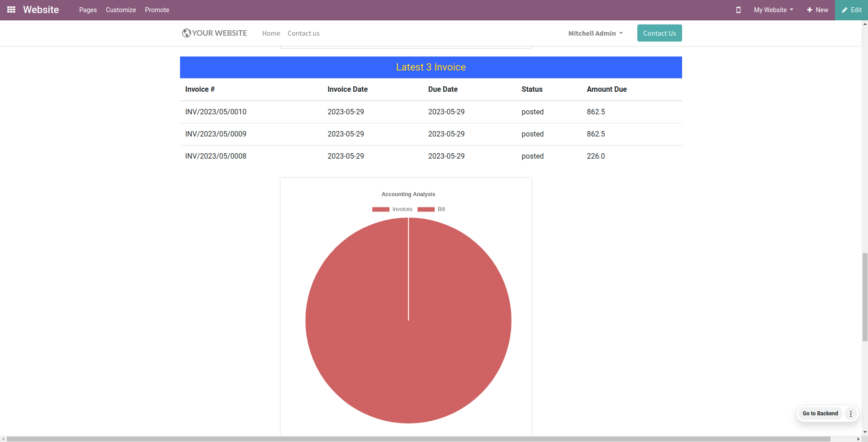Click the vertical scrollbar thumb

pos(865,297)
